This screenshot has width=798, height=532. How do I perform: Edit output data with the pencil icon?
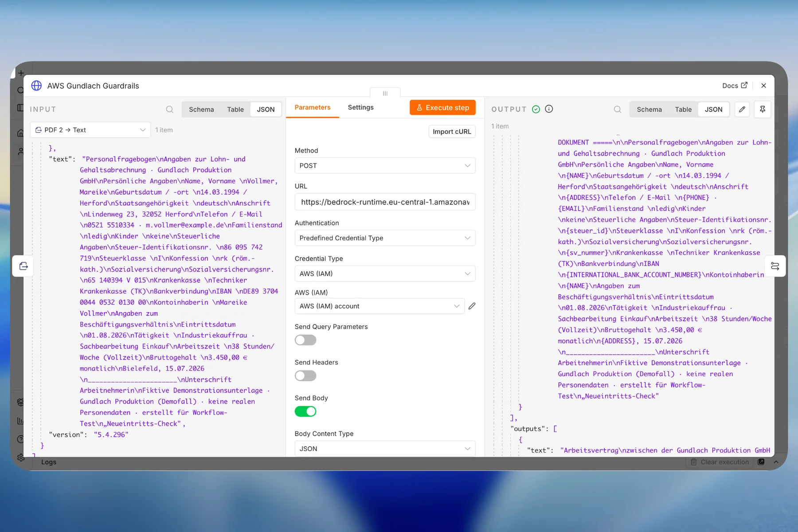742,109
